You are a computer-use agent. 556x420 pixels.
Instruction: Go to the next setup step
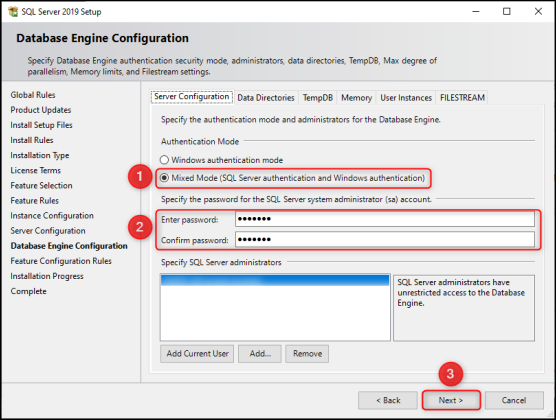pyautogui.click(x=451, y=400)
